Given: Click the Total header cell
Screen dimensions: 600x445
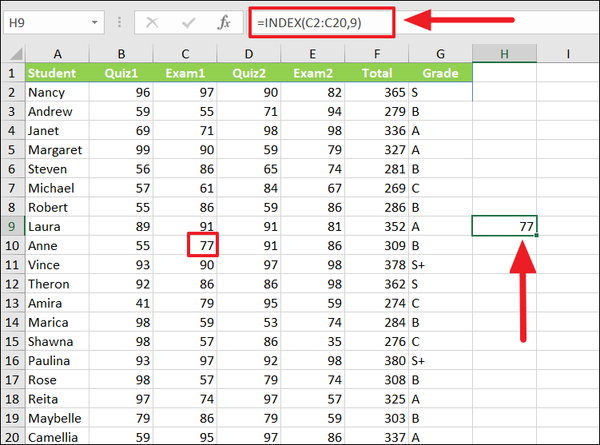Looking at the screenshot, I should [377, 73].
